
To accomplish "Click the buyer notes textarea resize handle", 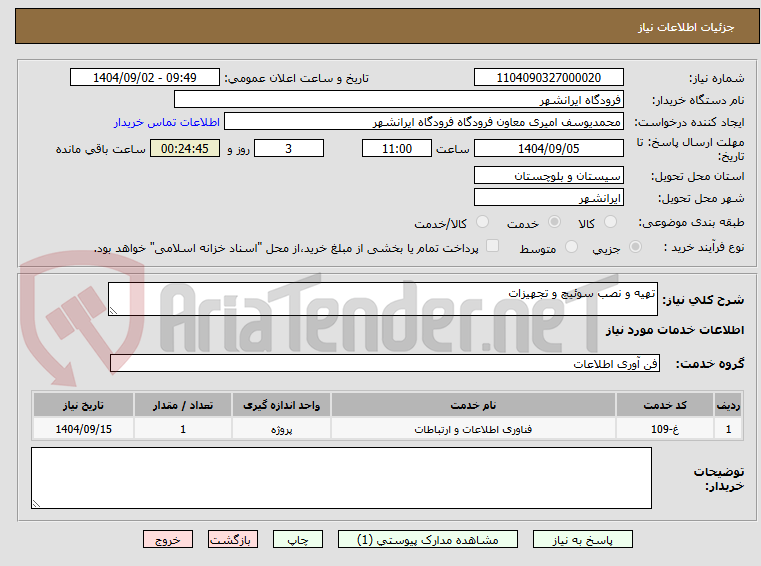I will pyautogui.click(x=36, y=504).
